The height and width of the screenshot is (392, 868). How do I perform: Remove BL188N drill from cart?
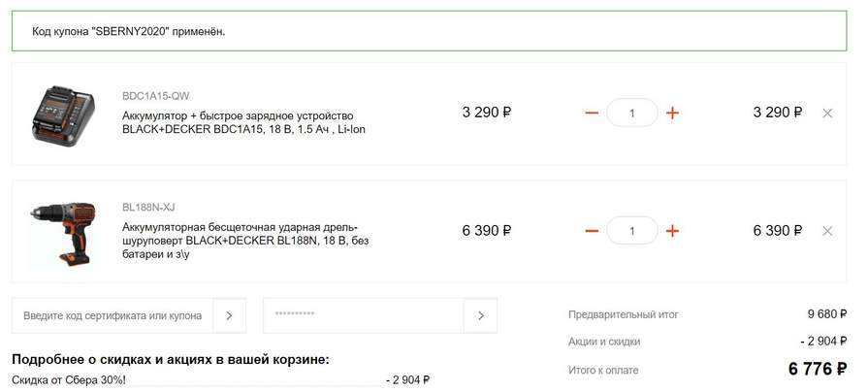(827, 231)
